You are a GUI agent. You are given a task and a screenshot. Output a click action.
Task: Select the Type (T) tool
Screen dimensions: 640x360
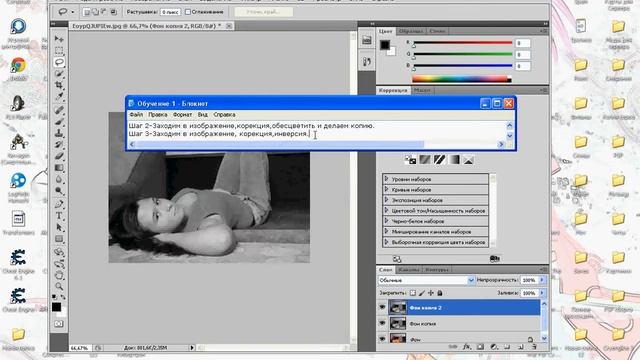[x=59, y=216]
